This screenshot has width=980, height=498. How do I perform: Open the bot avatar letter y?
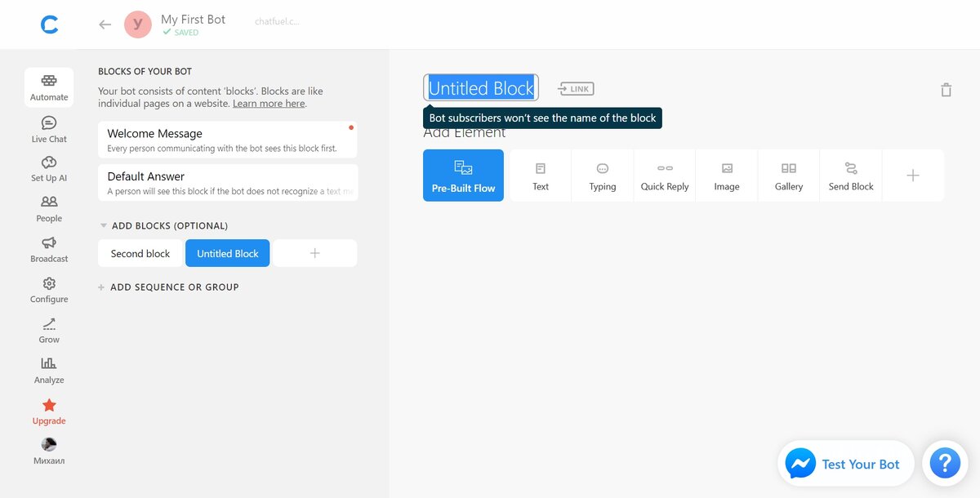point(137,24)
